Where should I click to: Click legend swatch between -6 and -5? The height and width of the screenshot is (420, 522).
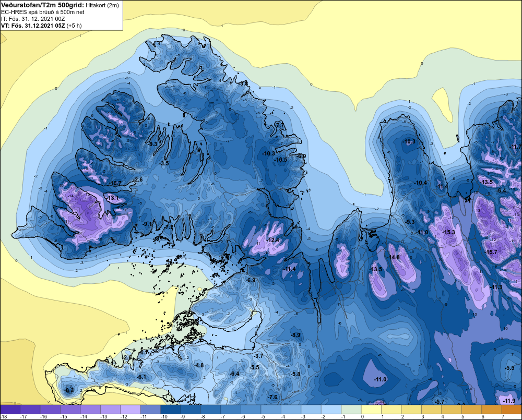(251, 409)
